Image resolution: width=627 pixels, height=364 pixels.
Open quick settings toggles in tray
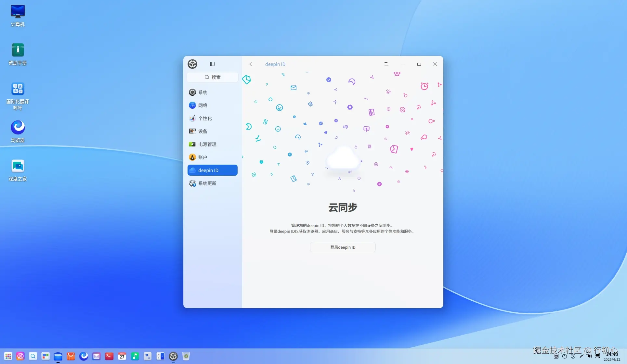(x=598, y=356)
